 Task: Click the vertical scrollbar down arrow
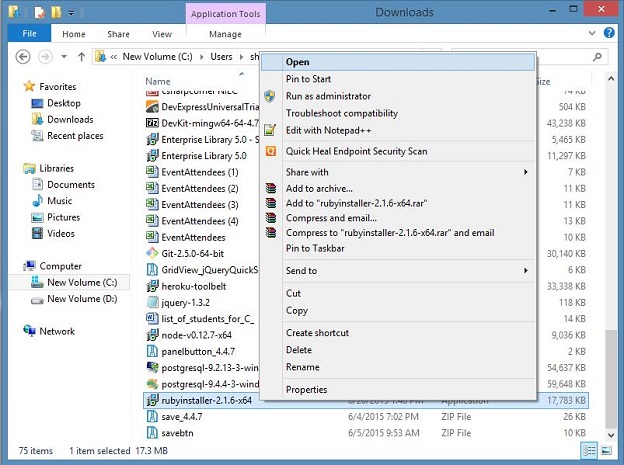[x=610, y=435]
